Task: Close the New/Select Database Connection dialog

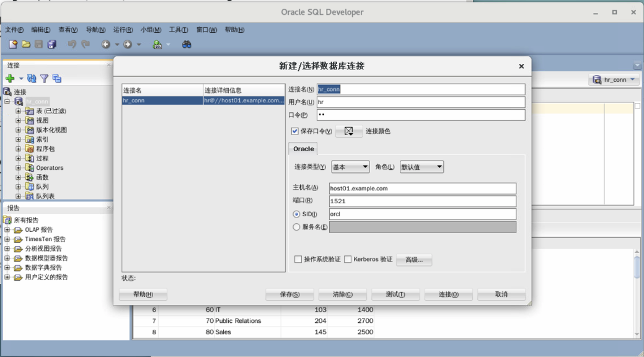Action: click(x=521, y=66)
